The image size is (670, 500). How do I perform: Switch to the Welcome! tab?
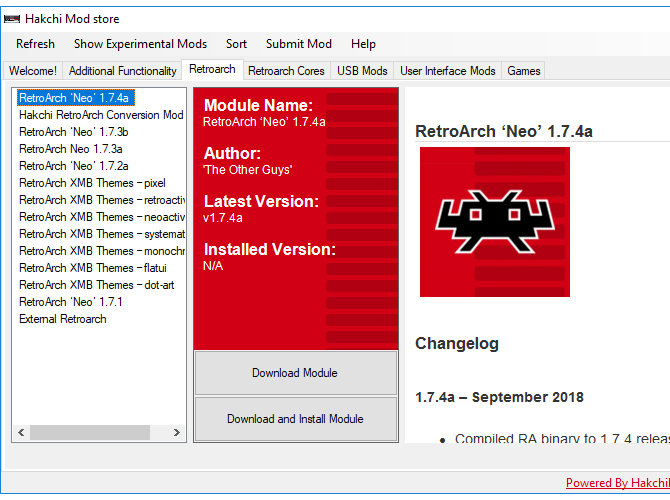pos(33,71)
